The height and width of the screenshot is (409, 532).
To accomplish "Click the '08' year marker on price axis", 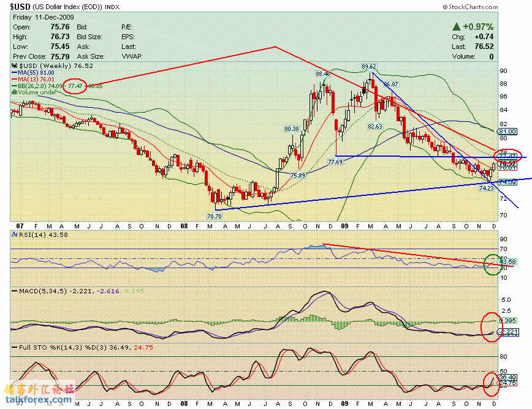I will pyautogui.click(x=184, y=226).
